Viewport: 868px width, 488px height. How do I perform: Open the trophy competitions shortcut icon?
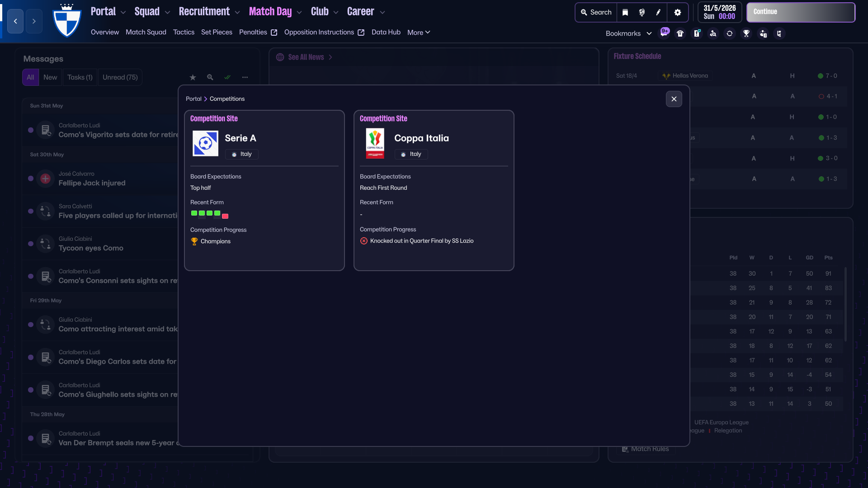point(746,33)
